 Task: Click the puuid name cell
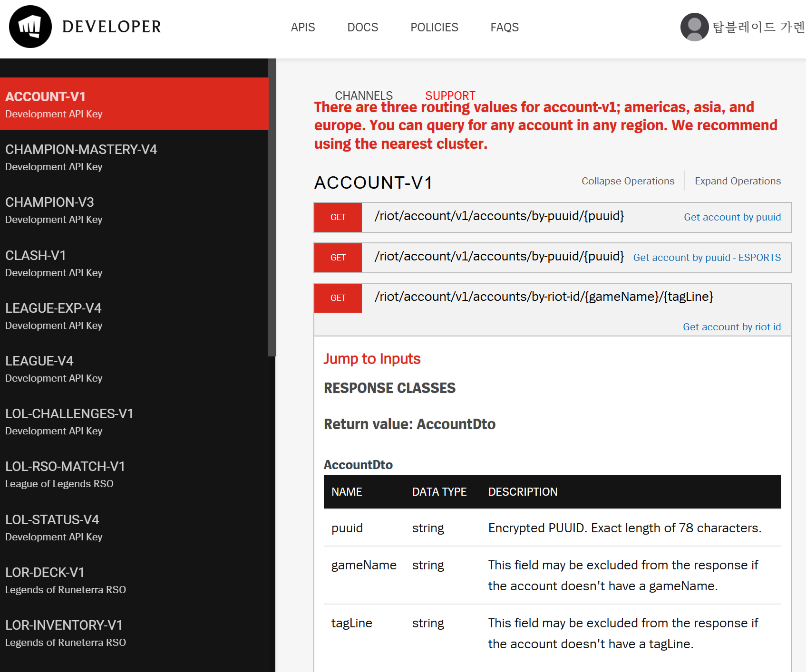coord(347,528)
